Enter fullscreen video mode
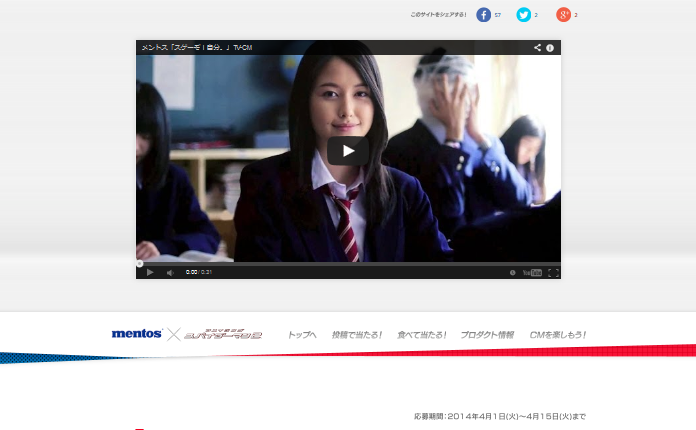Image resolution: width=696 pixels, height=430 pixels. [553, 272]
